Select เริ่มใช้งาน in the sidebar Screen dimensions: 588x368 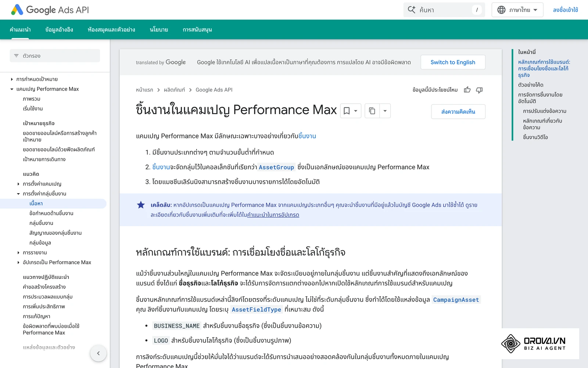(33, 109)
